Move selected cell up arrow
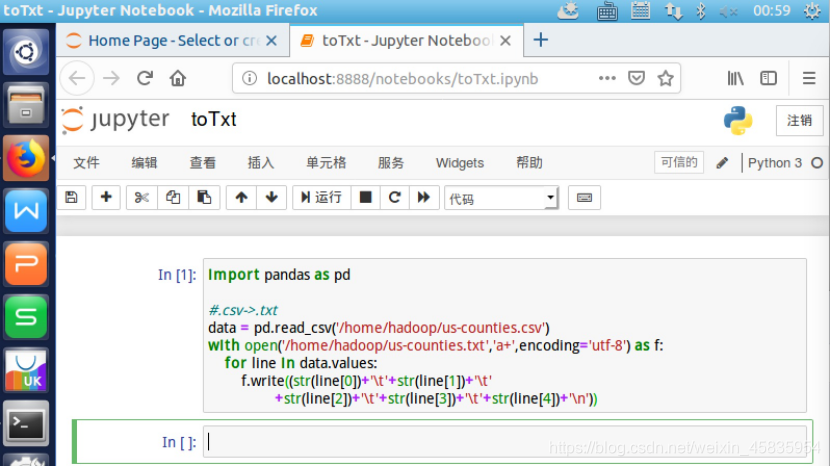The height and width of the screenshot is (466, 830). (241, 198)
